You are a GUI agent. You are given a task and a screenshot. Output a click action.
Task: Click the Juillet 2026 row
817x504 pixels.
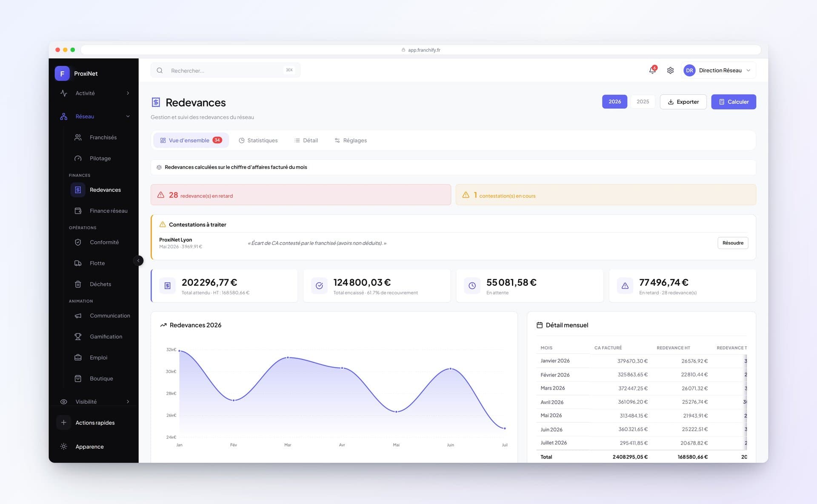641,443
